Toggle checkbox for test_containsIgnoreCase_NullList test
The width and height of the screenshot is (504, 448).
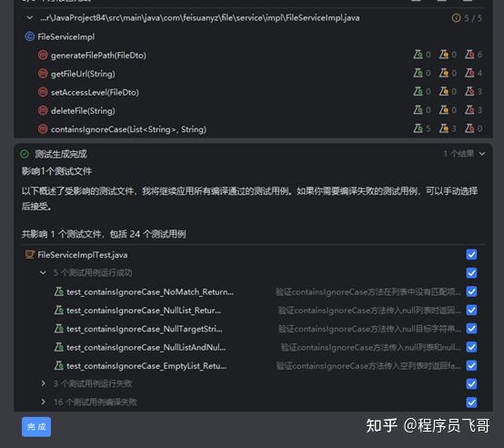[471, 310]
